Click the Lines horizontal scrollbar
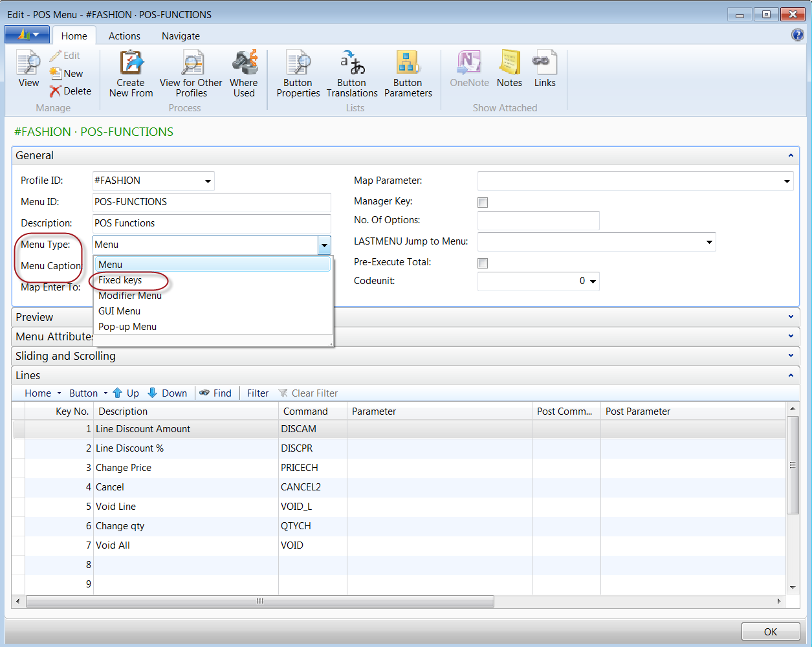Image resolution: width=812 pixels, height=647 pixels. coord(259,601)
